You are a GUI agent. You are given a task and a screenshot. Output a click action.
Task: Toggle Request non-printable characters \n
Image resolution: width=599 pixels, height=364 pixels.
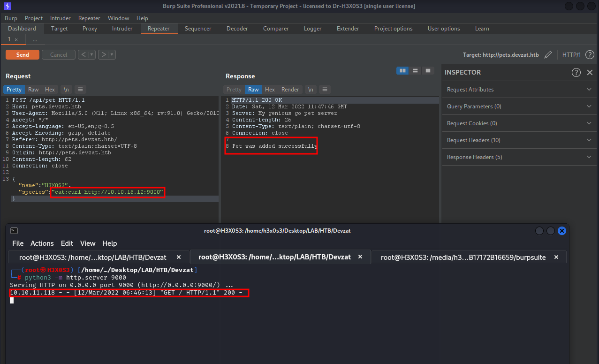66,89
